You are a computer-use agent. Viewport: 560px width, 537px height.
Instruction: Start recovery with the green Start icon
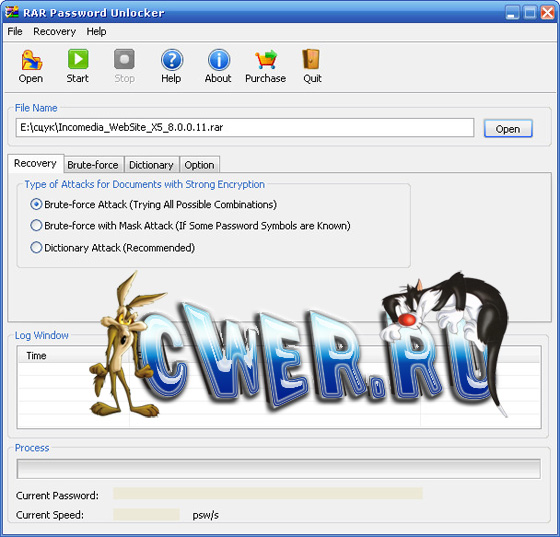[x=78, y=59]
